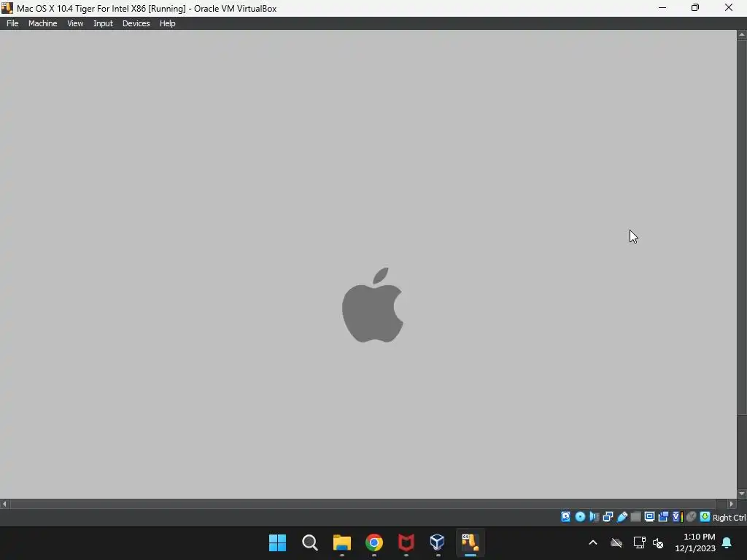Viewport: 747px width, 560px height.
Task: Click the OneDrive cloud tray icon
Action: tap(616, 542)
